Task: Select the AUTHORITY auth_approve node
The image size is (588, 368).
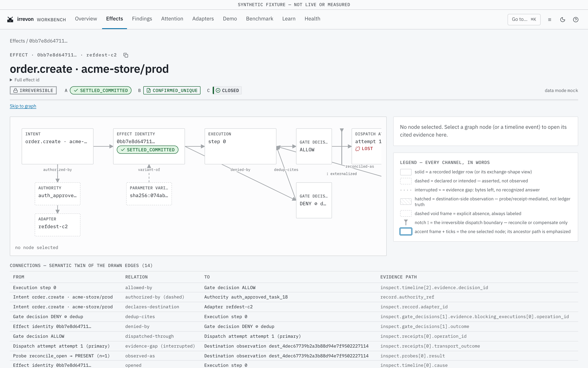Action: (x=58, y=194)
